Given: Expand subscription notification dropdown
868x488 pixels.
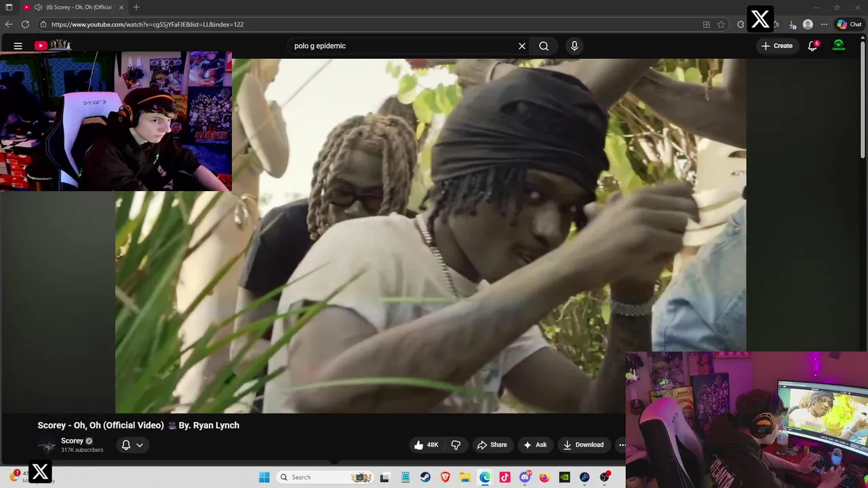Looking at the screenshot, I should coord(132,445).
